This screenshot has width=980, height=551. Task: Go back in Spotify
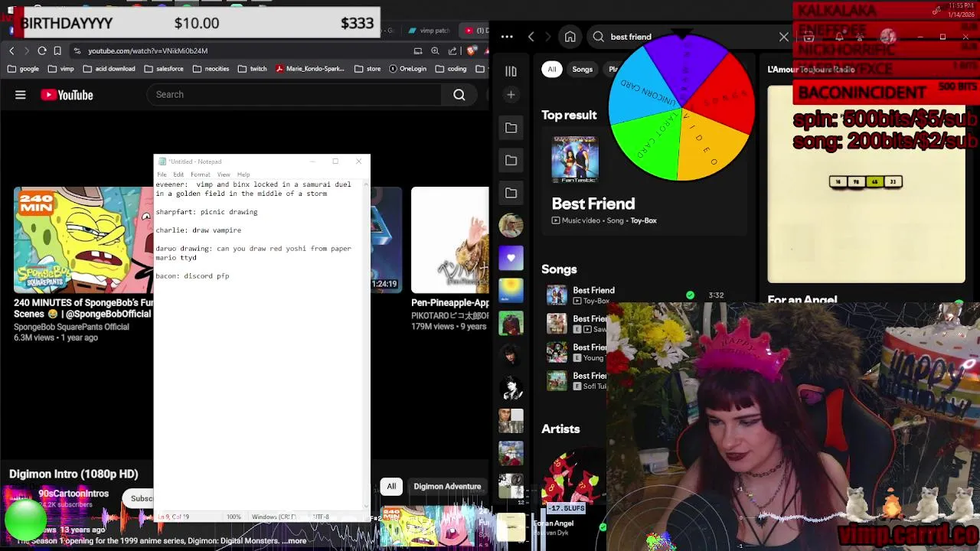(x=531, y=37)
